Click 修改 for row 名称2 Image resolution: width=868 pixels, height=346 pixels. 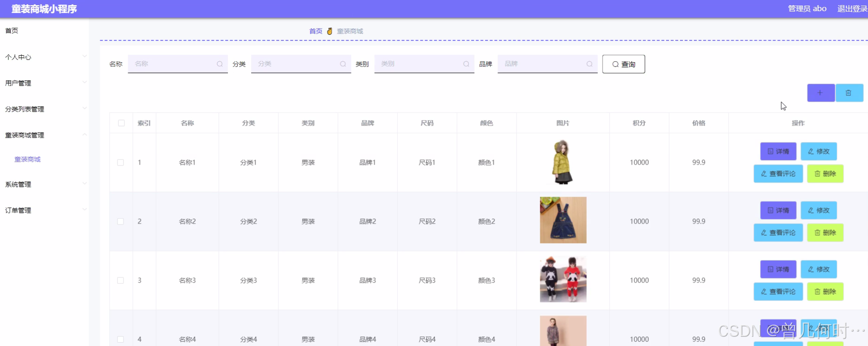click(x=819, y=210)
